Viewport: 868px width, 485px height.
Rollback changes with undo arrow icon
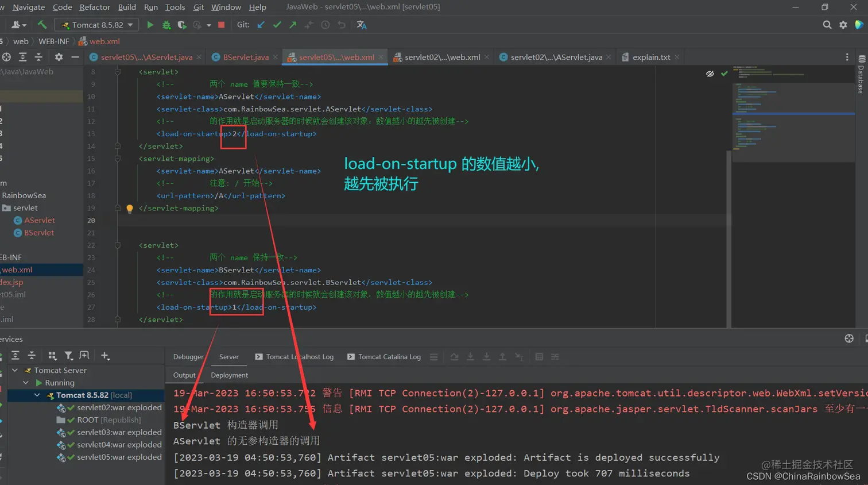(x=342, y=25)
